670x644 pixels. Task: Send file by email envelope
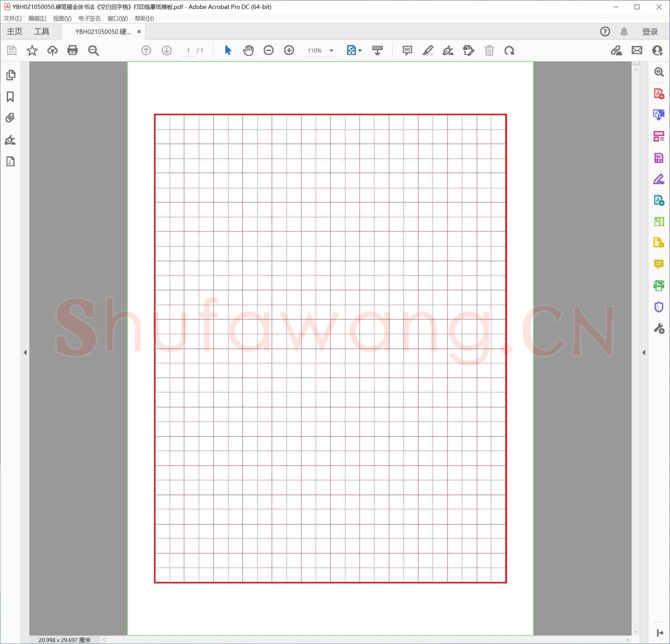(x=637, y=50)
